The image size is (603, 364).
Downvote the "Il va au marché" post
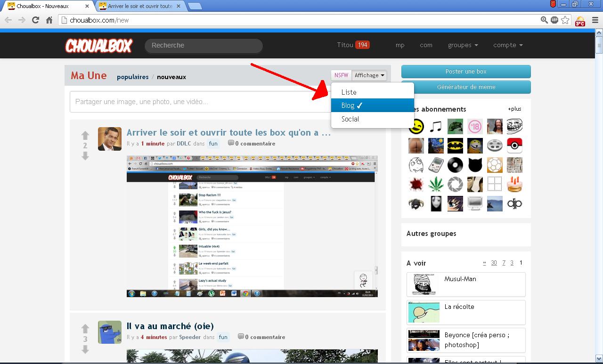click(85, 349)
